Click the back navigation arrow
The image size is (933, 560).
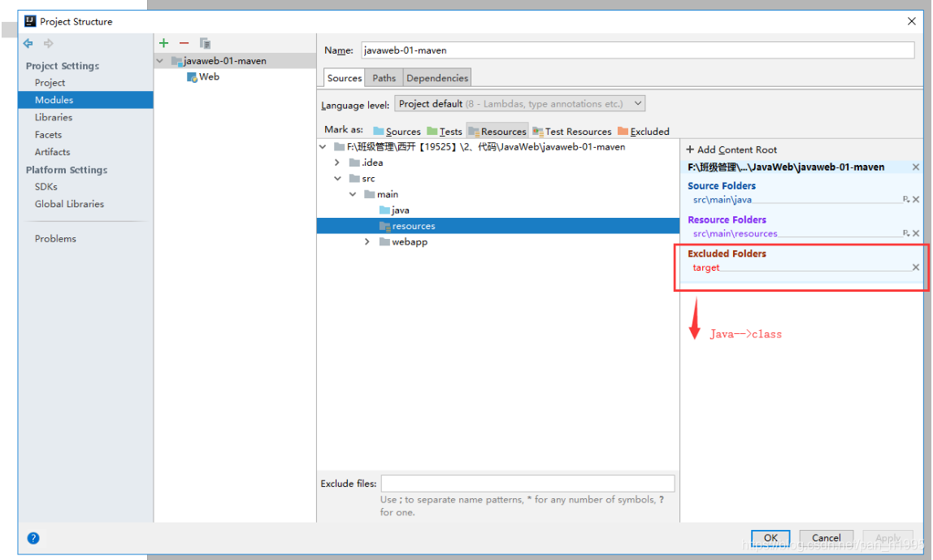(x=28, y=43)
